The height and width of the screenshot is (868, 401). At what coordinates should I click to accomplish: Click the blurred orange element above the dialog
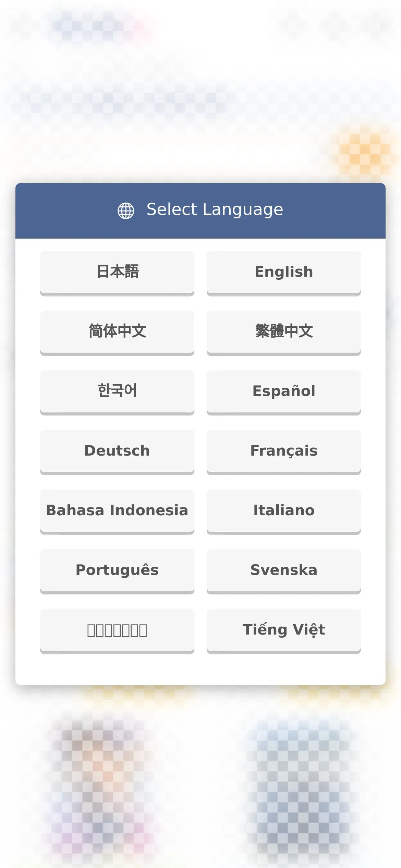(x=363, y=151)
